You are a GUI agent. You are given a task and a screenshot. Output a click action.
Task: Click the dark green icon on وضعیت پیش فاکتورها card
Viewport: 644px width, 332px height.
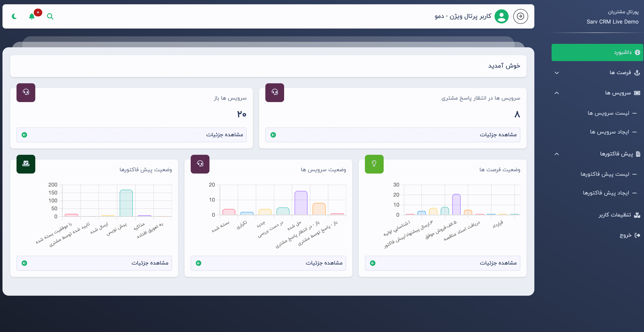pos(26,164)
